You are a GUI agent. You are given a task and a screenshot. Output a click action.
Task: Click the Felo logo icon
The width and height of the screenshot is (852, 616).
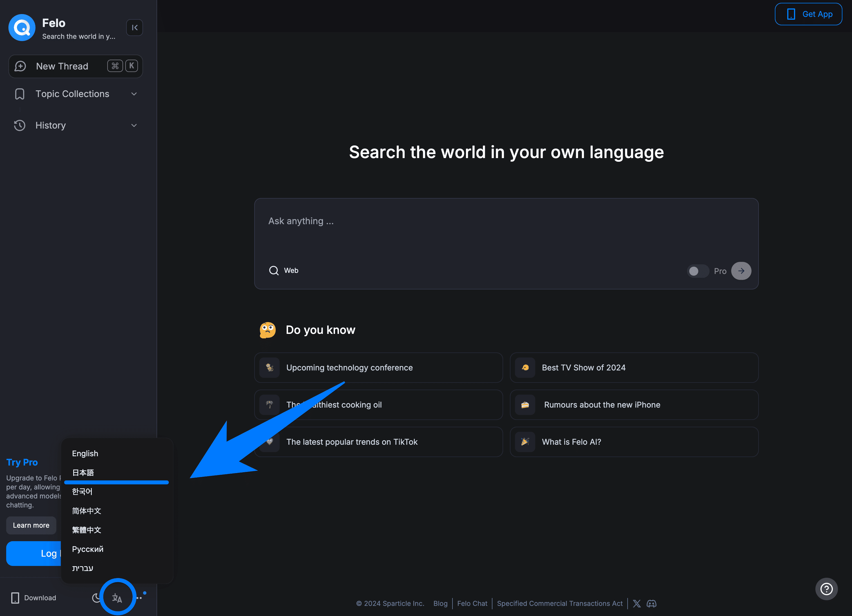click(22, 28)
